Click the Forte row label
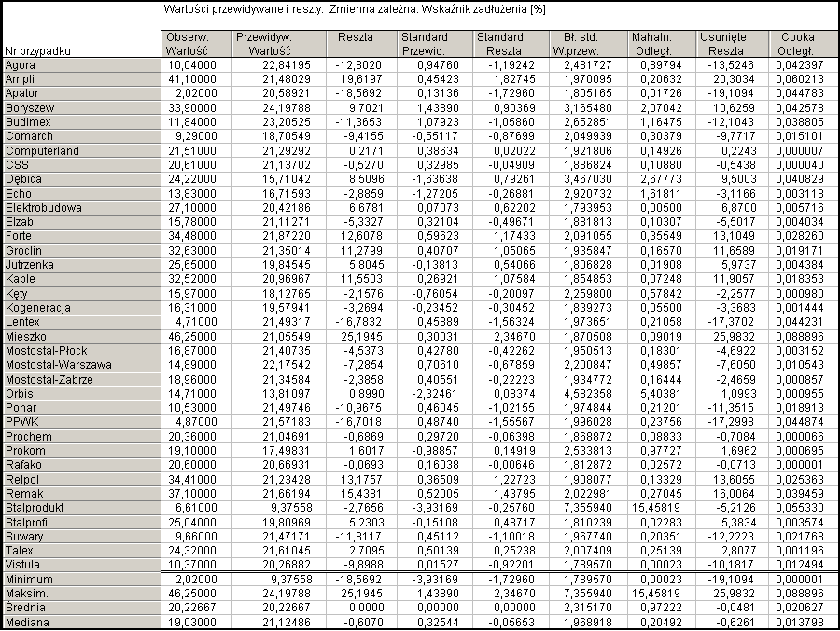 [81, 236]
